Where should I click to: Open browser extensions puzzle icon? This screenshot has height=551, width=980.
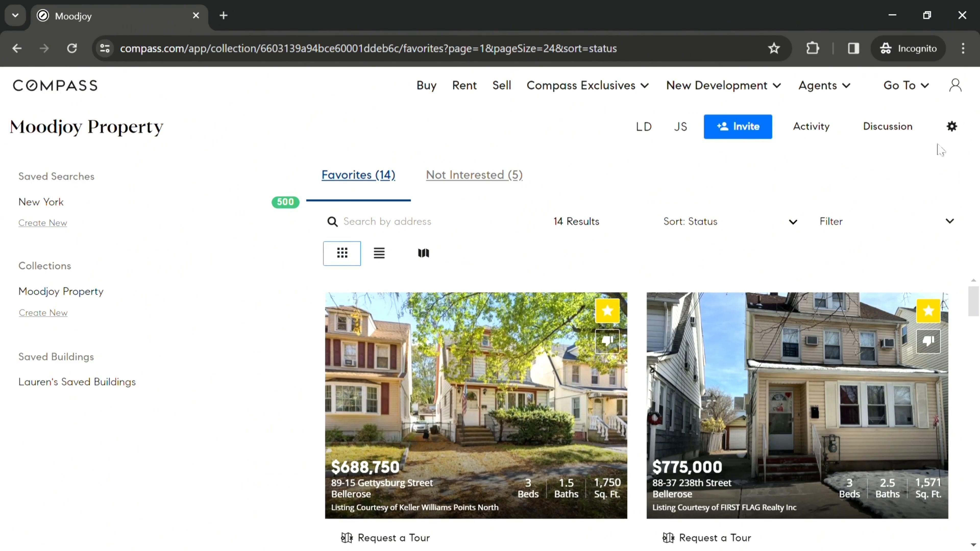pyautogui.click(x=813, y=48)
